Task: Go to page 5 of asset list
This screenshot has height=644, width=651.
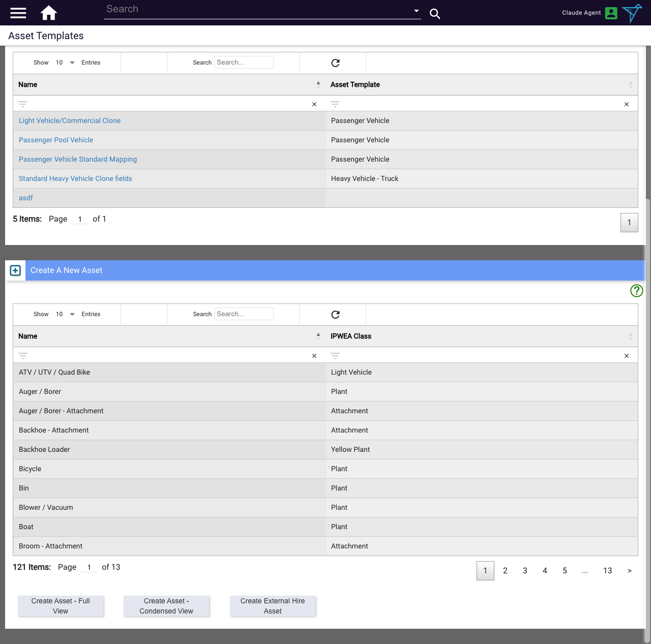Action: coord(565,571)
